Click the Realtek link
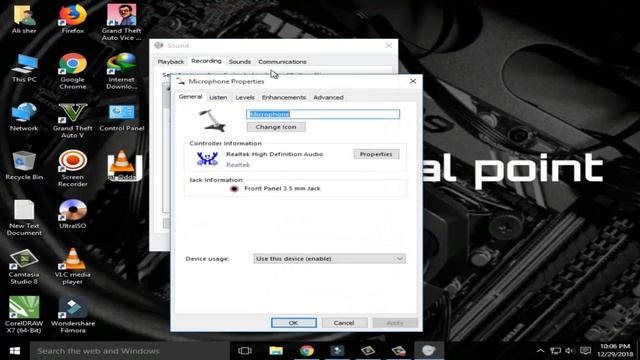This screenshot has width=640, height=360. pyautogui.click(x=238, y=165)
